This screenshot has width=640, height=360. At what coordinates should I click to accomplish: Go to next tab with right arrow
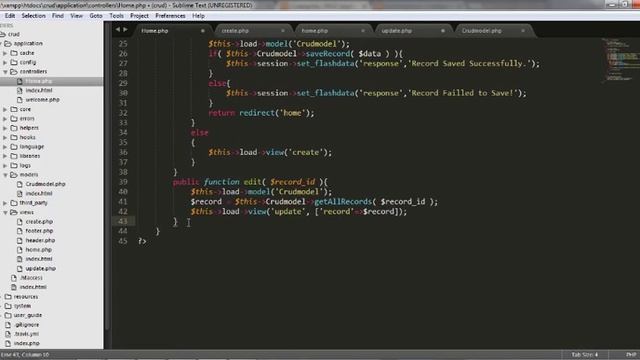(x=125, y=29)
